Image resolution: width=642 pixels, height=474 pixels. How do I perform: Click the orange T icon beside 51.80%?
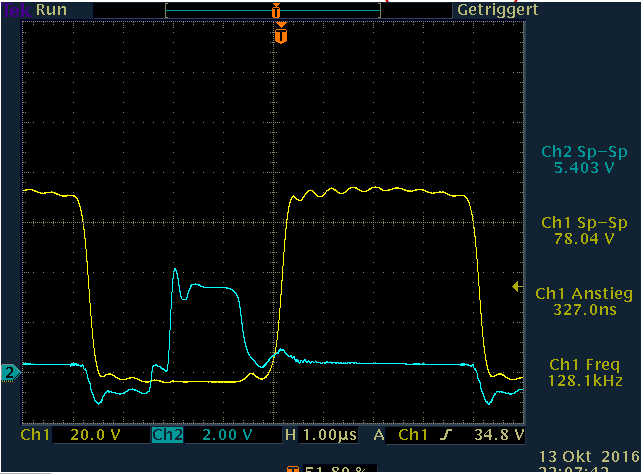point(293,469)
